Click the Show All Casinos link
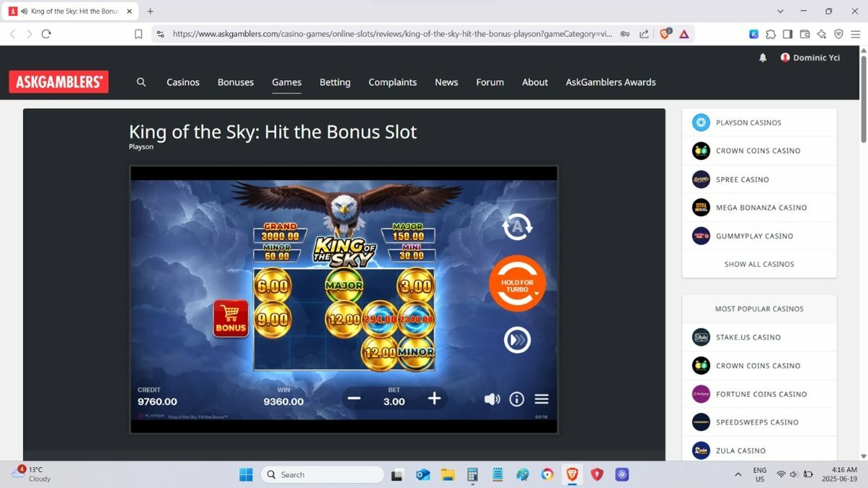The image size is (868, 488). (759, 264)
